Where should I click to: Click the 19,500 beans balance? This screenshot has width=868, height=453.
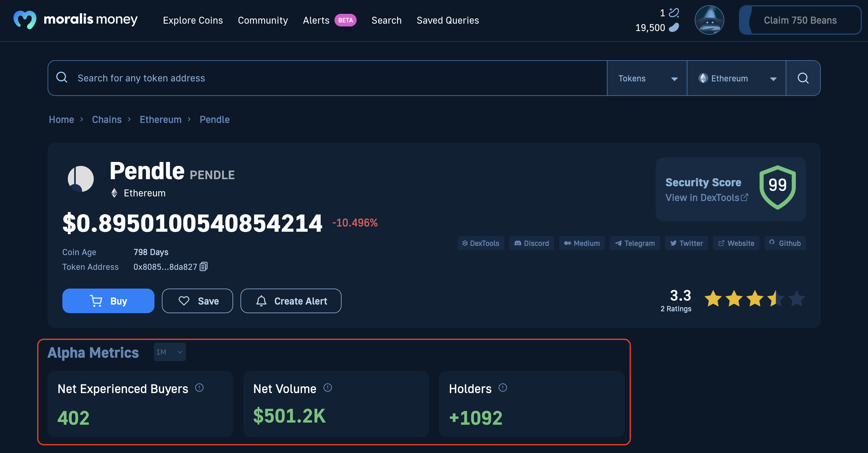pyautogui.click(x=650, y=28)
